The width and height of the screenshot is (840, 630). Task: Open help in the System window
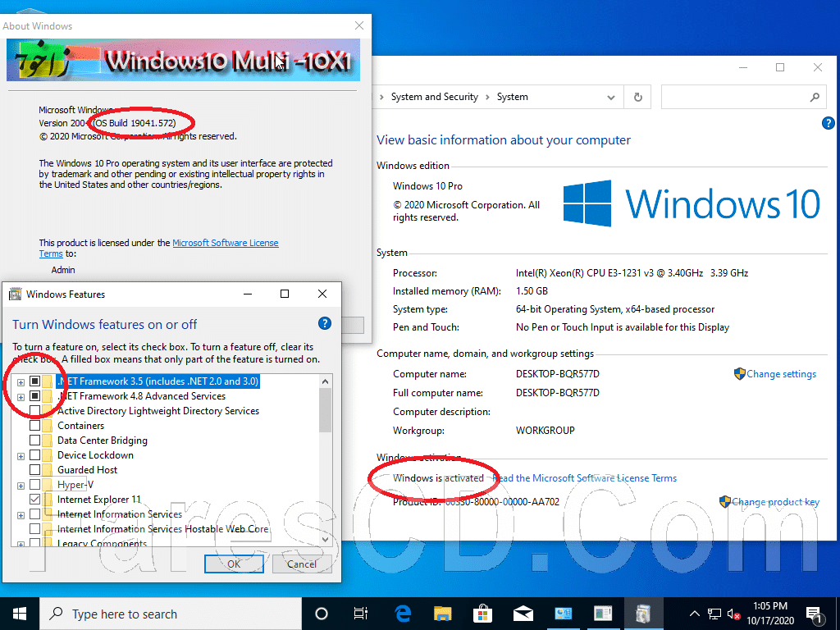[828, 123]
